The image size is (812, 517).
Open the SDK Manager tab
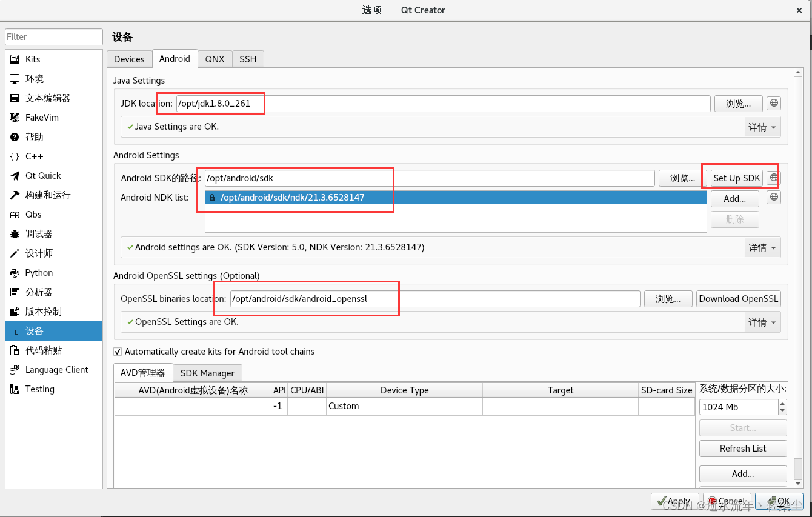click(x=207, y=373)
